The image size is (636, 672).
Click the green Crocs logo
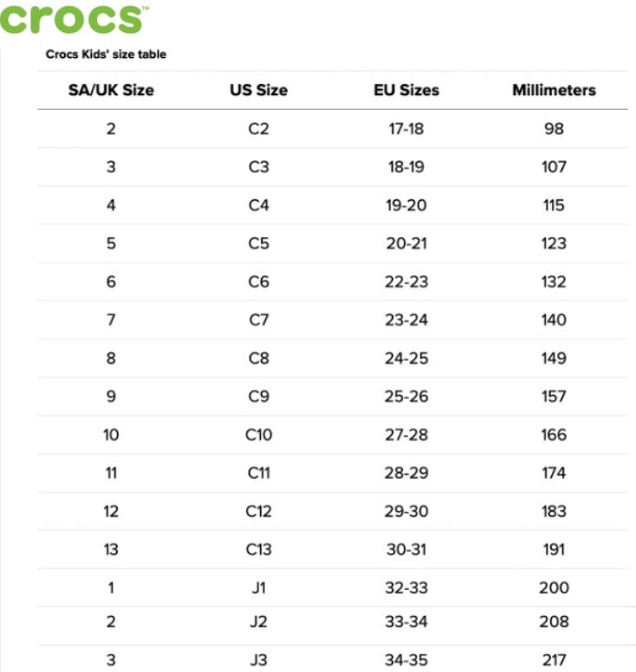click(71, 17)
